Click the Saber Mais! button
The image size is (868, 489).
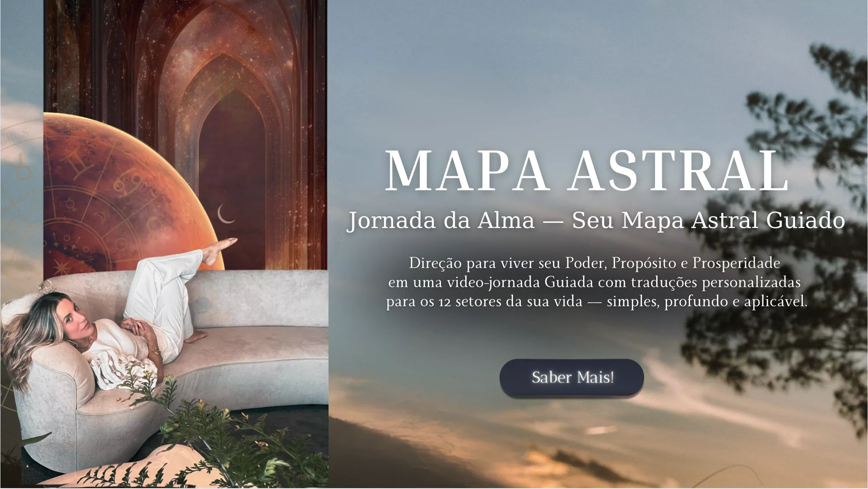point(572,377)
